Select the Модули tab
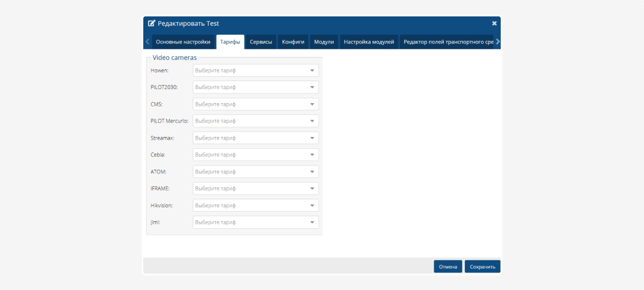Image resolution: width=644 pixels, height=290 pixels. pos(324,42)
